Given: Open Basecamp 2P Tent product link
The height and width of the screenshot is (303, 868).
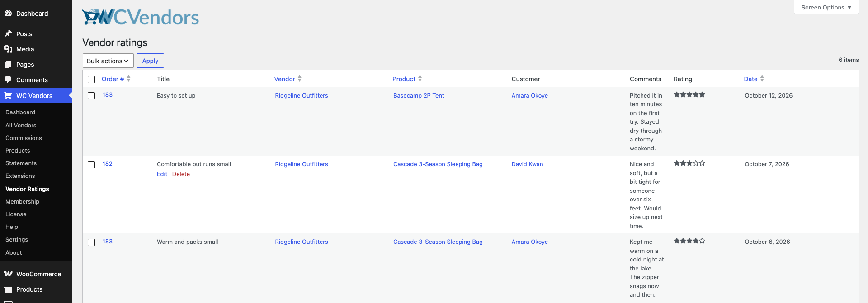Looking at the screenshot, I should [419, 95].
